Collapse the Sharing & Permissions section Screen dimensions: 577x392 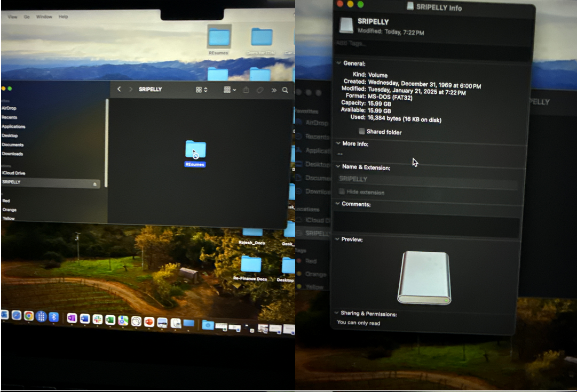pos(336,313)
